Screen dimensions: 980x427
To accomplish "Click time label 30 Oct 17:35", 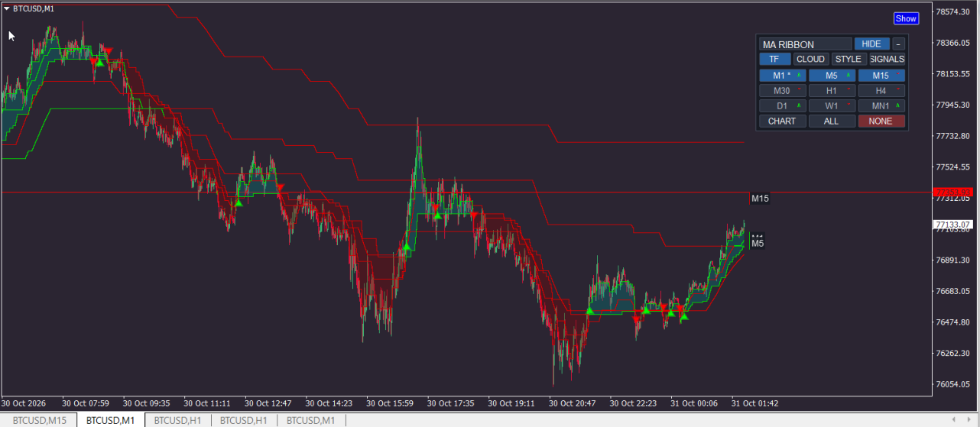I will (451, 403).
